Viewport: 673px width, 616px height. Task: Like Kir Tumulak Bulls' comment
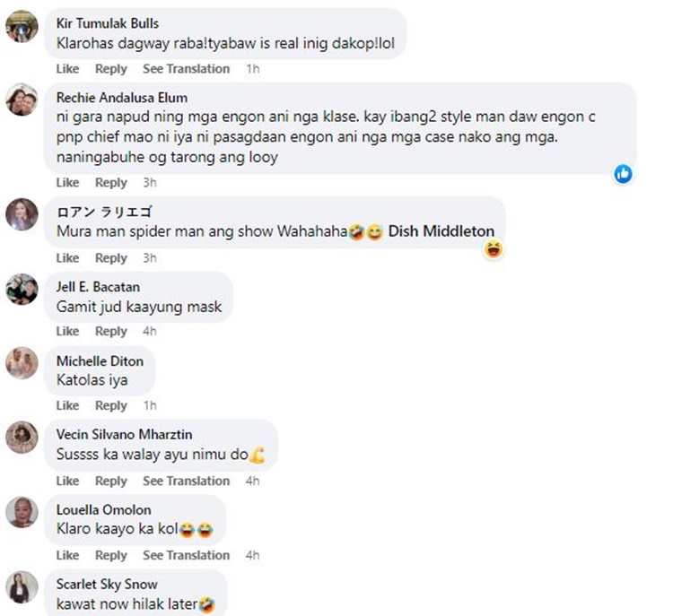(x=67, y=69)
